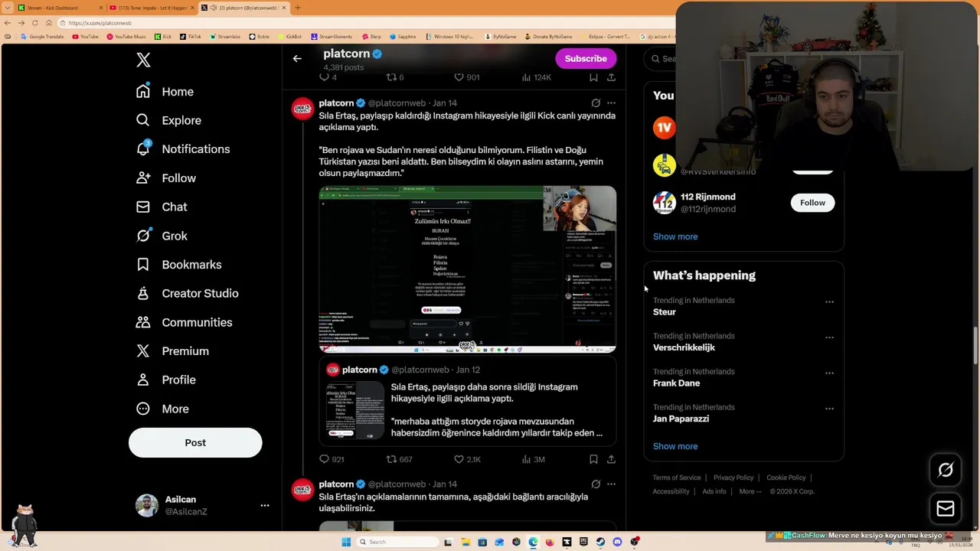Follow the 112 Rijnmond account
This screenshot has width=980, height=551.
point(812,203)
